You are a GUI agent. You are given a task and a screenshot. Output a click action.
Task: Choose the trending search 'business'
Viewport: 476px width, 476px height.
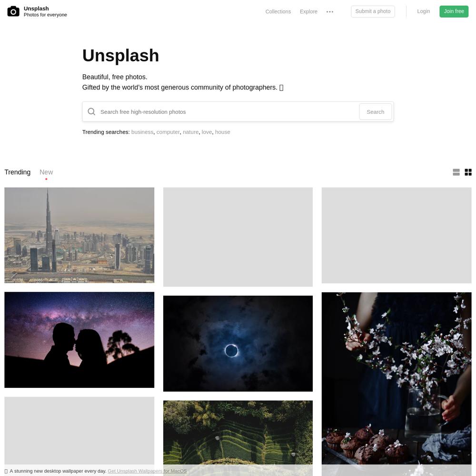click(x=142, y=132)
